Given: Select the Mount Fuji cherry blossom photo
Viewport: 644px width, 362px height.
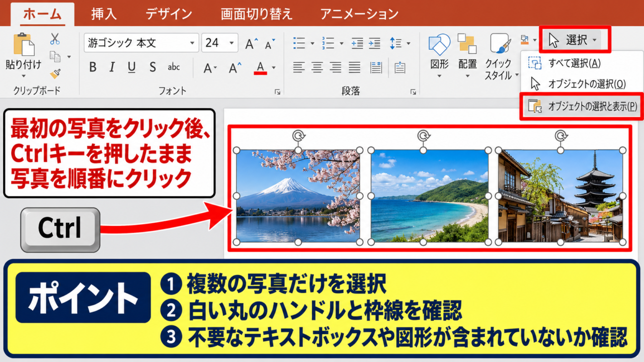Looking at the screenshot, I should click(298, 196).
